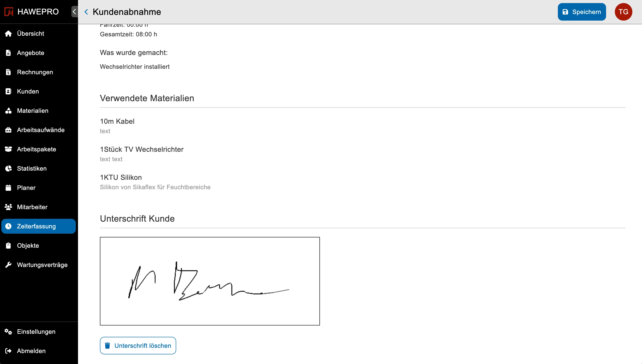Collapse the sidebar with the chevron
The width and height of the screenshot is (642, 364).
[x=74, y=12]
